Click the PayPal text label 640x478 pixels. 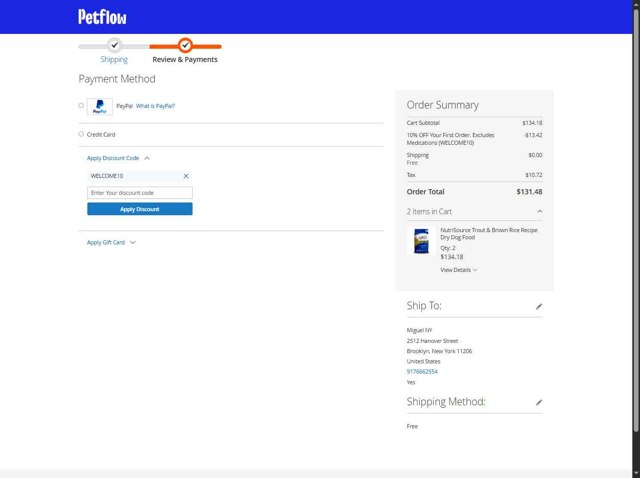click(124, 106)
